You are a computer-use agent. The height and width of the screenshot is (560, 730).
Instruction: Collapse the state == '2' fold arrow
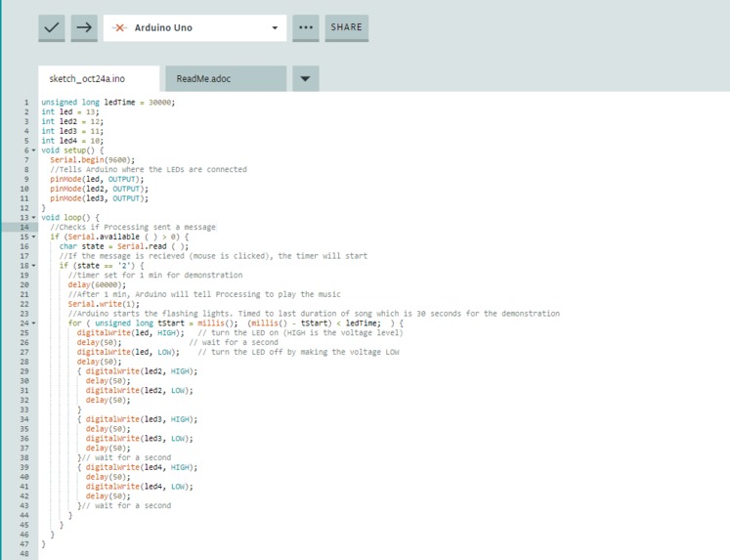[33, 265]
